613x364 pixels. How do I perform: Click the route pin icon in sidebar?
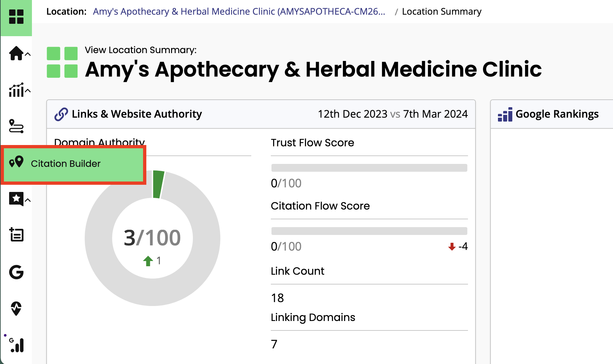[16, 126]
